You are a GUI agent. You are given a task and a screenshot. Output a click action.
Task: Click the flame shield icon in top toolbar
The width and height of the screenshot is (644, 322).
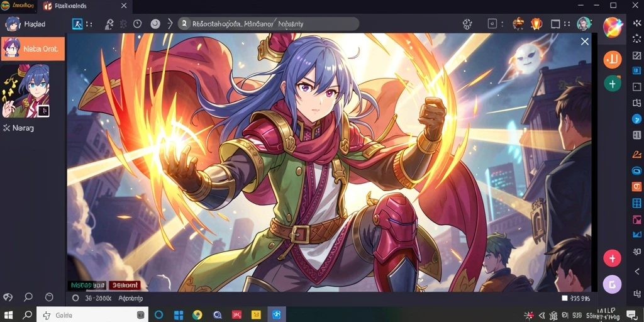pyautogui.click(x=536, y=24)
